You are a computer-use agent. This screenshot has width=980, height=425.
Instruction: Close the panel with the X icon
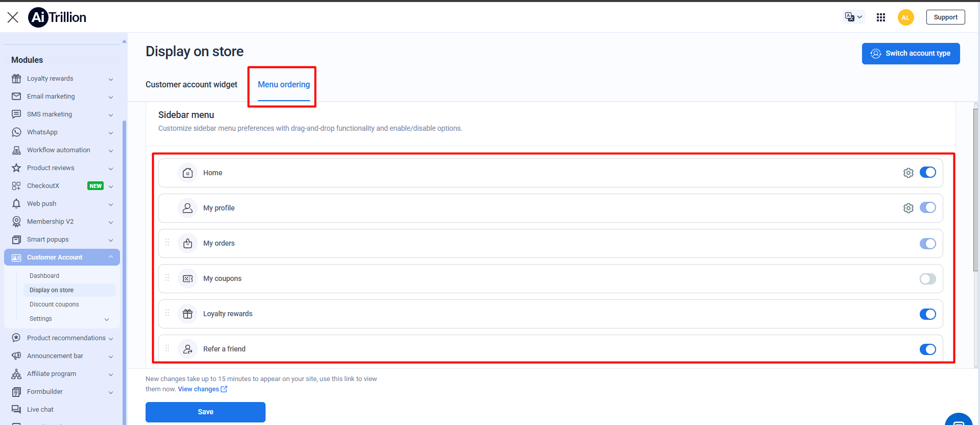click(13, 17)
